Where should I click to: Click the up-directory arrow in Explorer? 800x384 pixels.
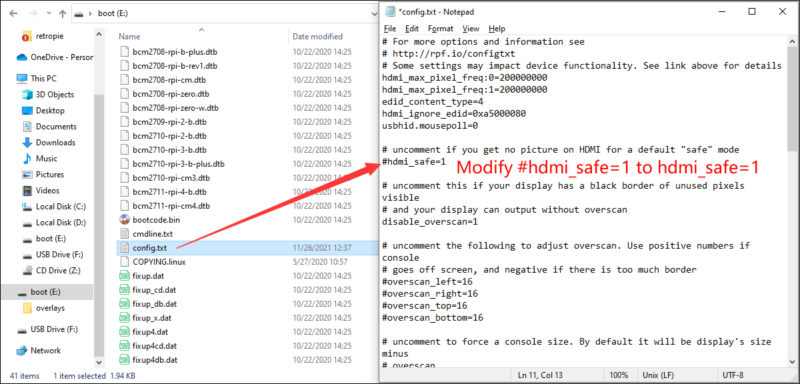click(x=62, y=14)
